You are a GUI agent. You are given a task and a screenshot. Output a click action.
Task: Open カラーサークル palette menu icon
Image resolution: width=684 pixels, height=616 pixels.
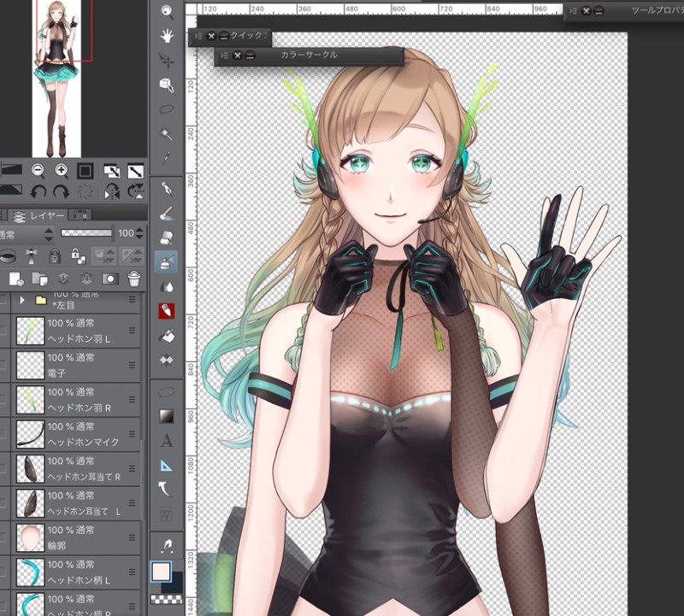225,56
